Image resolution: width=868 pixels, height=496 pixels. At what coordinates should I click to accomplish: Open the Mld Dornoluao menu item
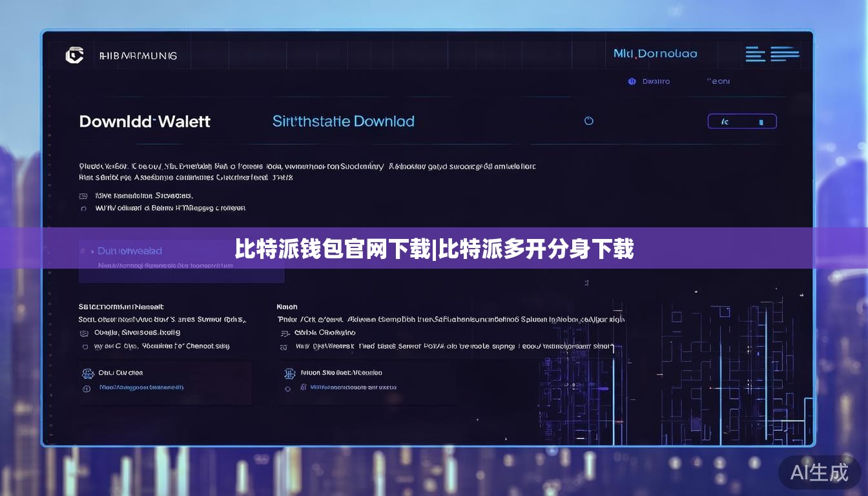point(655,54)
